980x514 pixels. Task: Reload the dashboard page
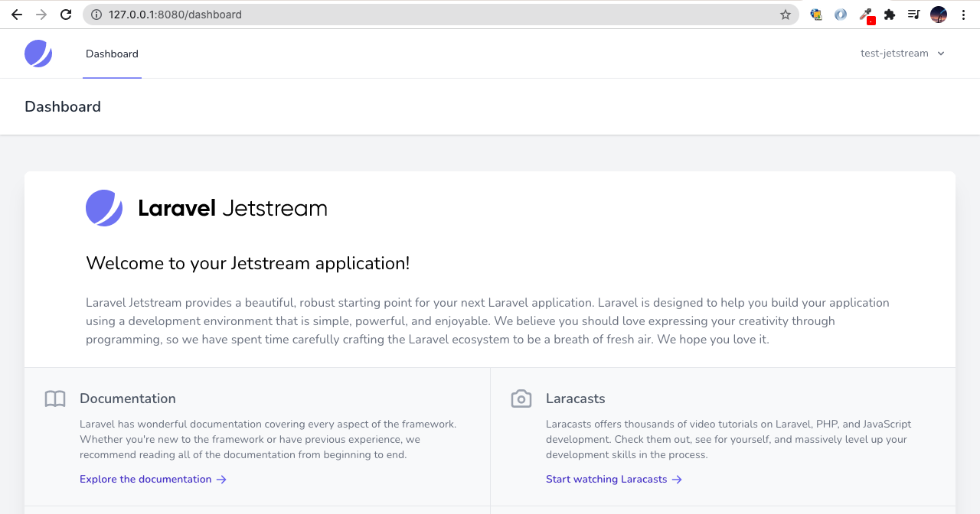[x=66, y=15]
